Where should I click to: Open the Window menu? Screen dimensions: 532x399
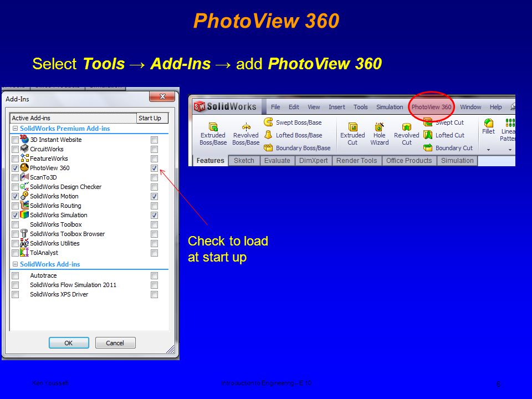(470, 107)
